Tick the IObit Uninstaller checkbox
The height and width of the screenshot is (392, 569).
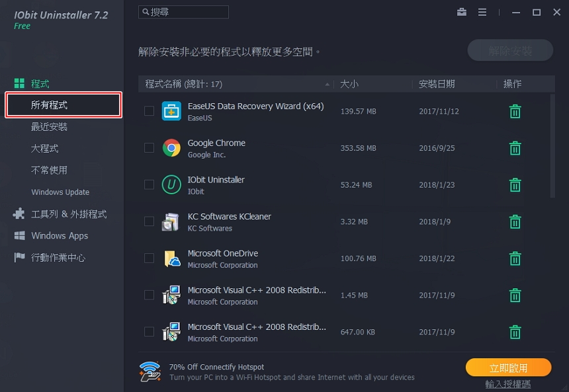point(149,184)
